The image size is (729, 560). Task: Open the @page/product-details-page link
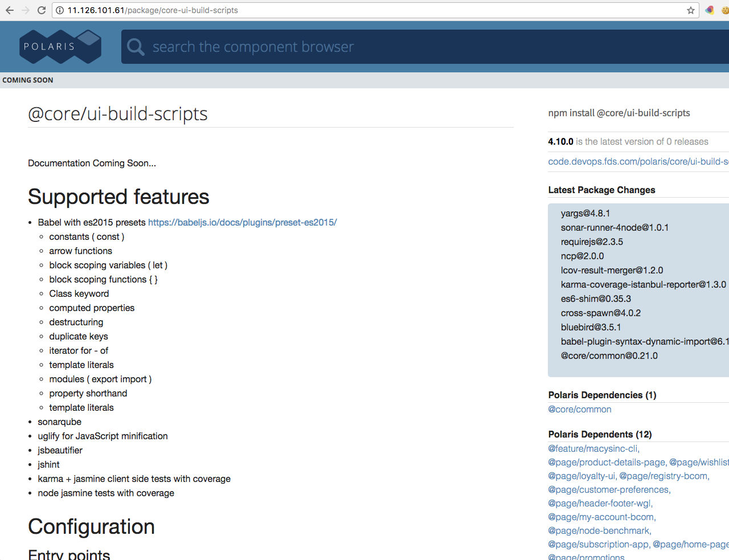[x=606, y=462]
